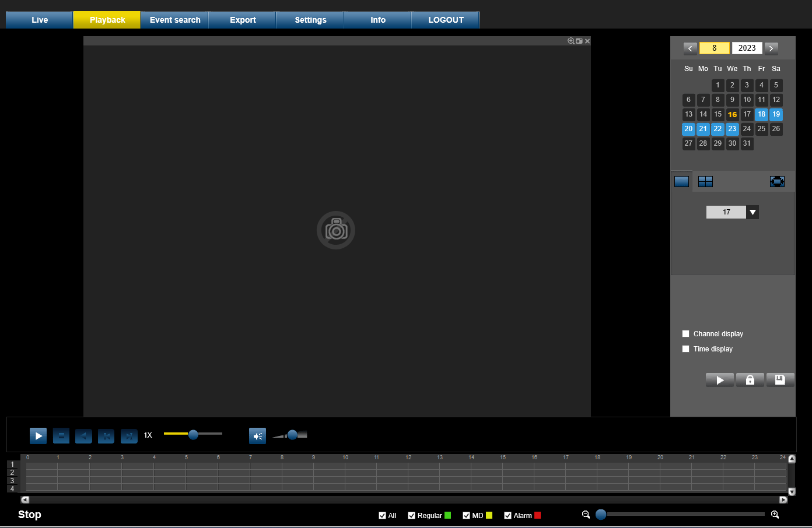
Task: Toggle the audio speaker mute icon
Action: coord(257,436)
